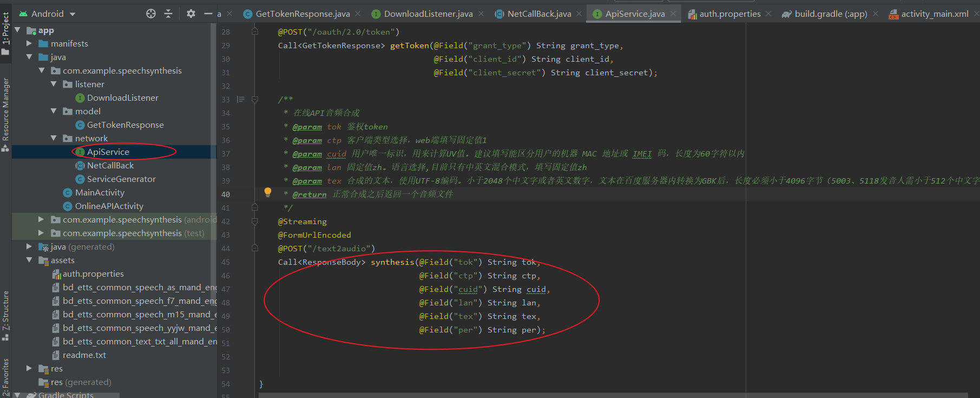Toggle rendered doc view icon at line 33
Image resolution: width=980 pixels, height=398 pixels.
click(241, 99)
